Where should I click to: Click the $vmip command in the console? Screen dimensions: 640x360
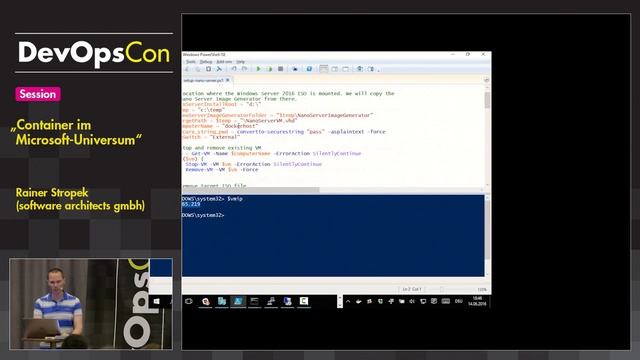(x=235, y=199)
